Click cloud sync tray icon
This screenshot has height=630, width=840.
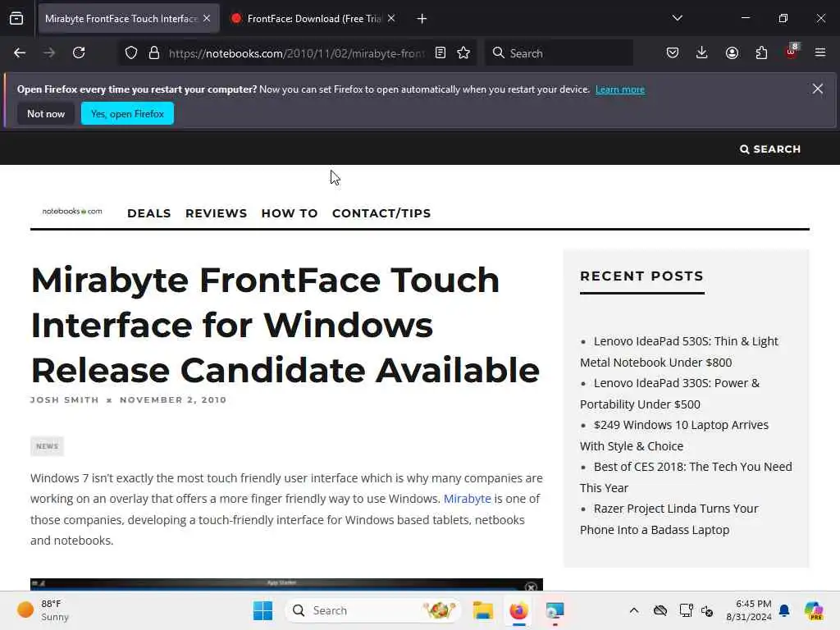pyautogui.click(x=660, y=610)
